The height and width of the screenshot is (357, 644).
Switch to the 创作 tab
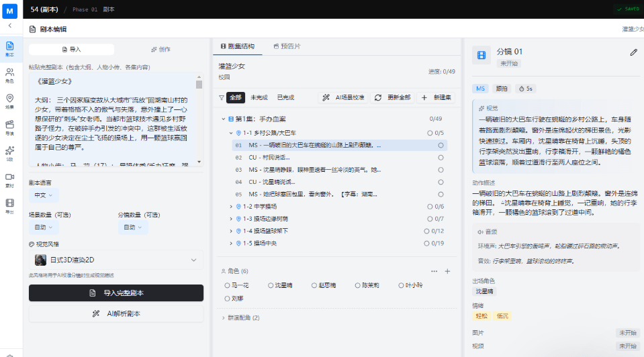[160, 50]
